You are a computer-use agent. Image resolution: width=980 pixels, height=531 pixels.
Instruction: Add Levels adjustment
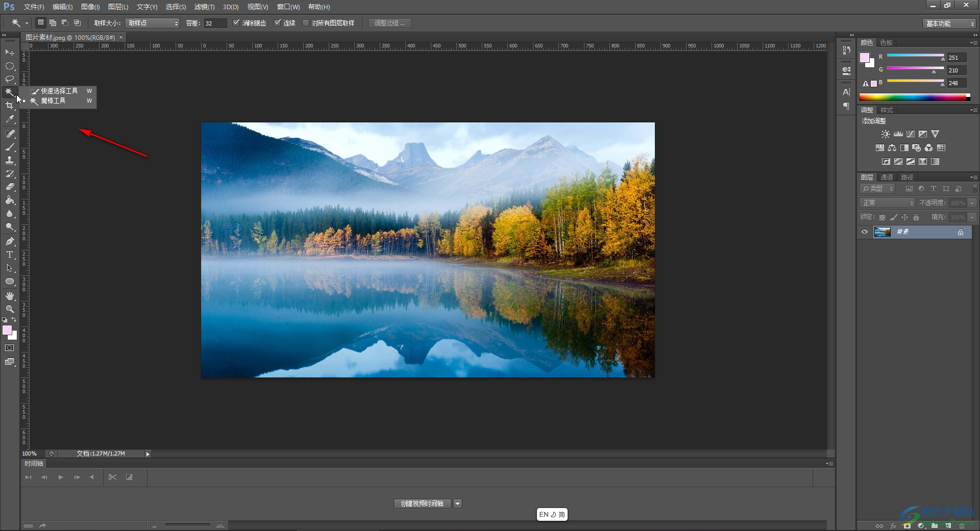click(x=898, y=134)
